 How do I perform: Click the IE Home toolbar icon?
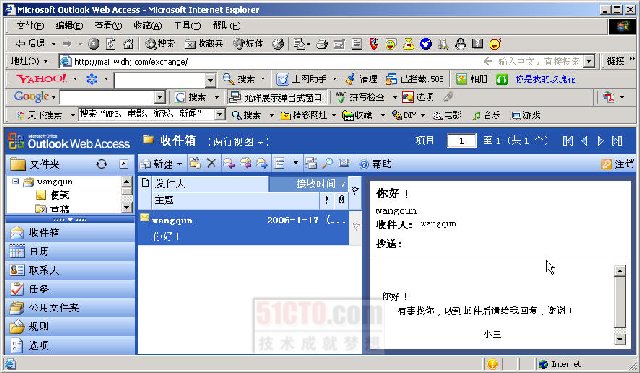pyautogui.click(x=128, y=44)
